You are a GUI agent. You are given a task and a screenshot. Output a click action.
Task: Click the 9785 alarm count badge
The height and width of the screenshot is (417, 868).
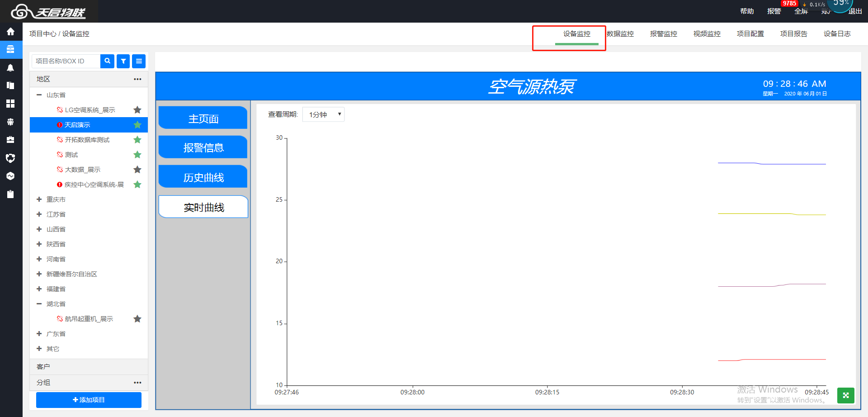789,3
